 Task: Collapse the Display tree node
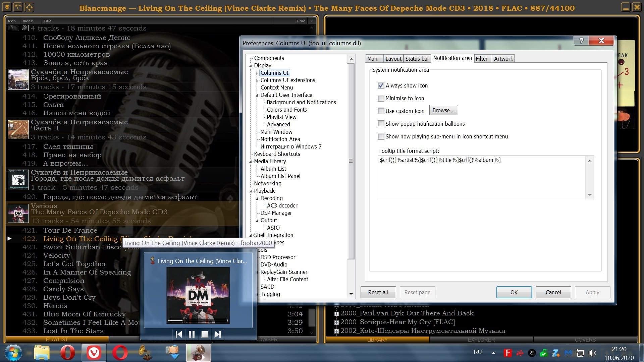251,66
